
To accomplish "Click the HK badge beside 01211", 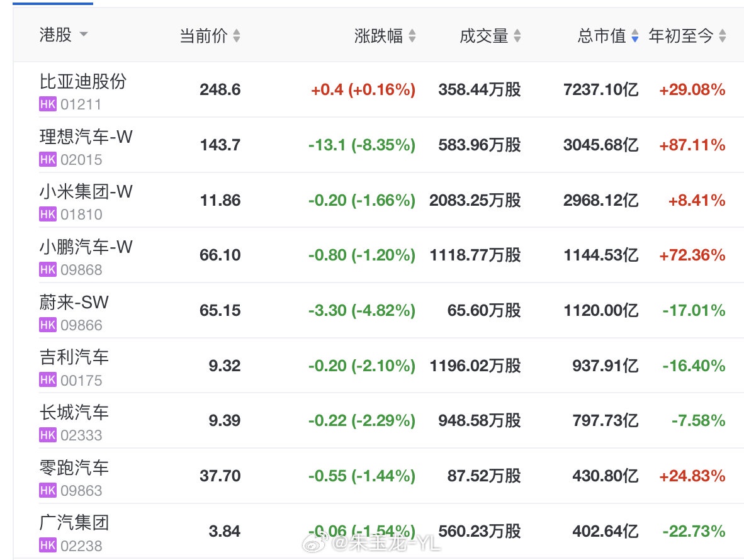I will click(48, 104).
